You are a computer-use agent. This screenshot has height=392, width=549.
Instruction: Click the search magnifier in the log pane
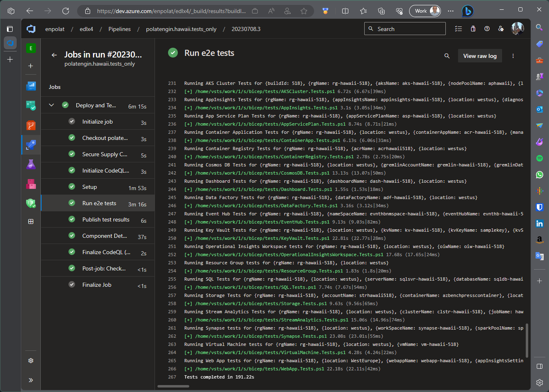(447, 56)
